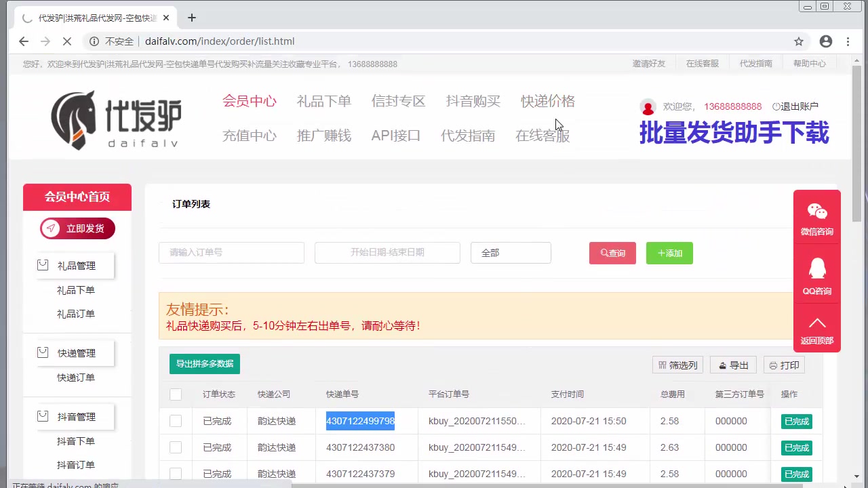
Task: Click the 支付时间 column header
Action: pos(568,394)
